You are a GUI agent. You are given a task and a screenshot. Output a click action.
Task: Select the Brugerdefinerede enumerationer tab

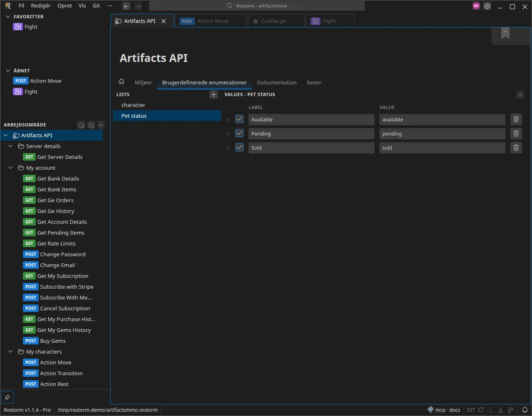click(x=204, y=82)
